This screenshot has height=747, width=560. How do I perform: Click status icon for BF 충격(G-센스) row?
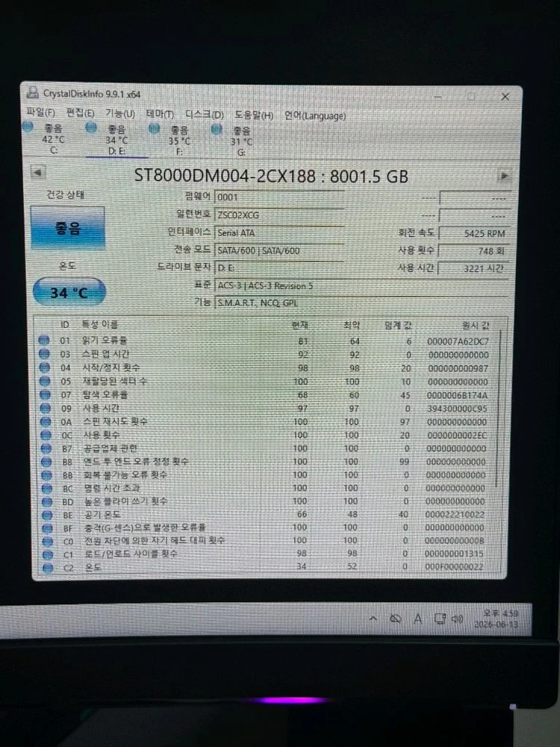(48, 528)
